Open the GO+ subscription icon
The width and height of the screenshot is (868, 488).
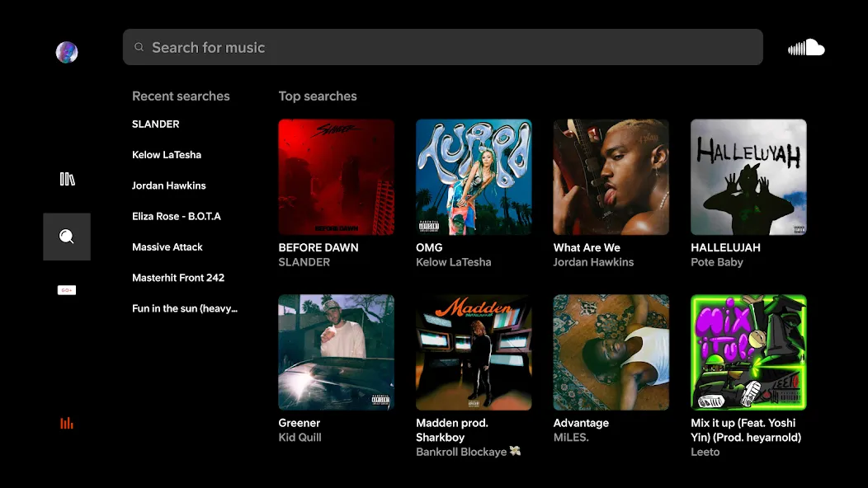point(67,290)
